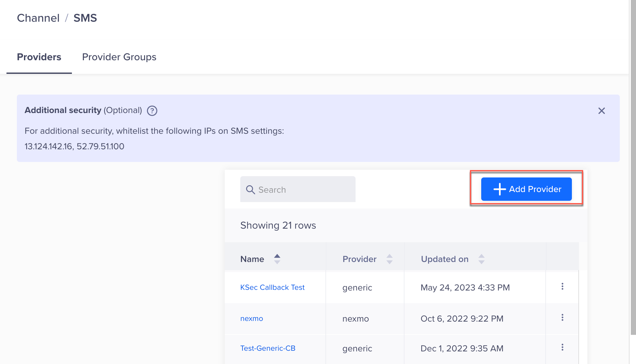Screen dimensions: 636x364
Task: Open KSec Callback Test provider
Action: tap(273, 287)
